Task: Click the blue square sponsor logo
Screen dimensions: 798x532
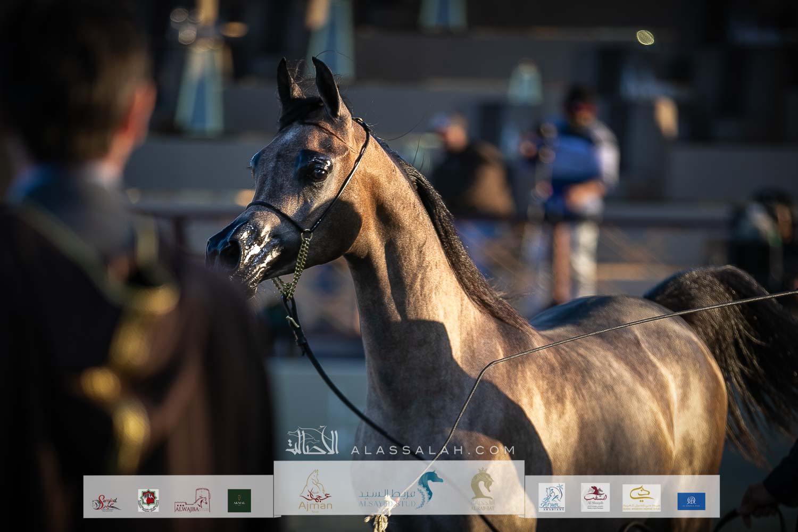Action: pyautogui.click(x=691, y=501)
